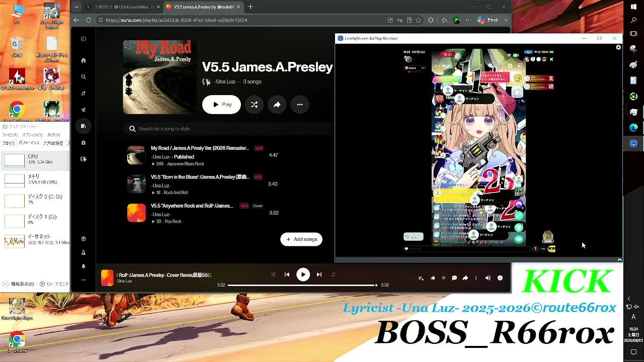Open the three-dot more menu in Suno sidebar
The image size is (644, 362).
pos(84,280)
